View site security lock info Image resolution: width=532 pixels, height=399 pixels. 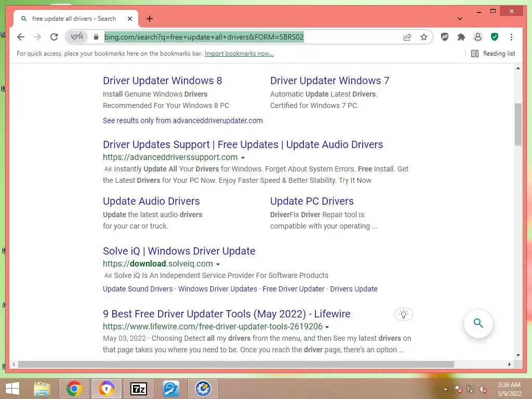(96, 37)
